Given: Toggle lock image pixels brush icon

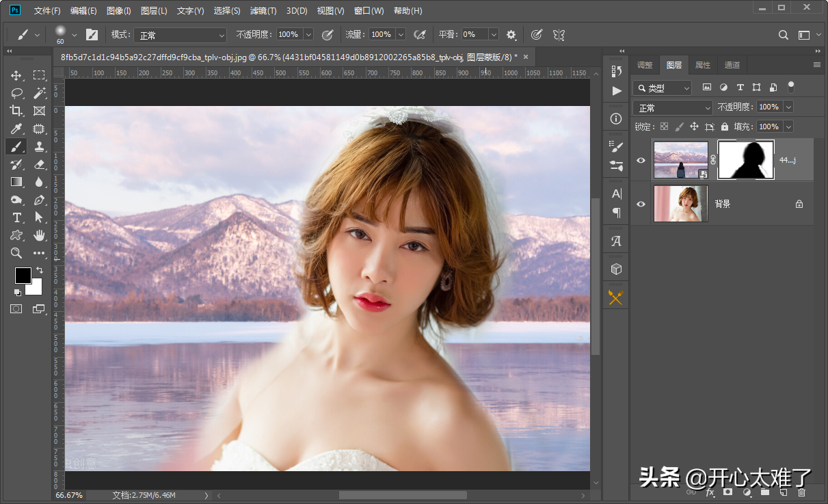Looking at the screenshot, I should point(679,127).
